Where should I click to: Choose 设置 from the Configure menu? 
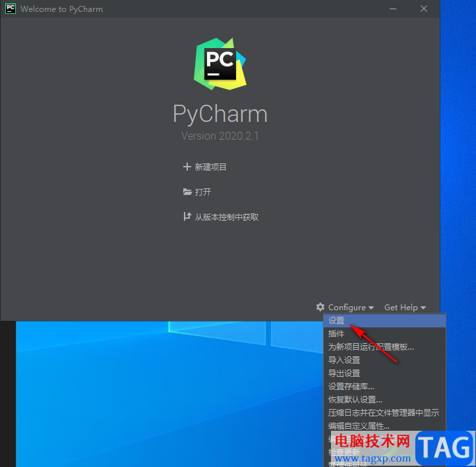[384, 321]
